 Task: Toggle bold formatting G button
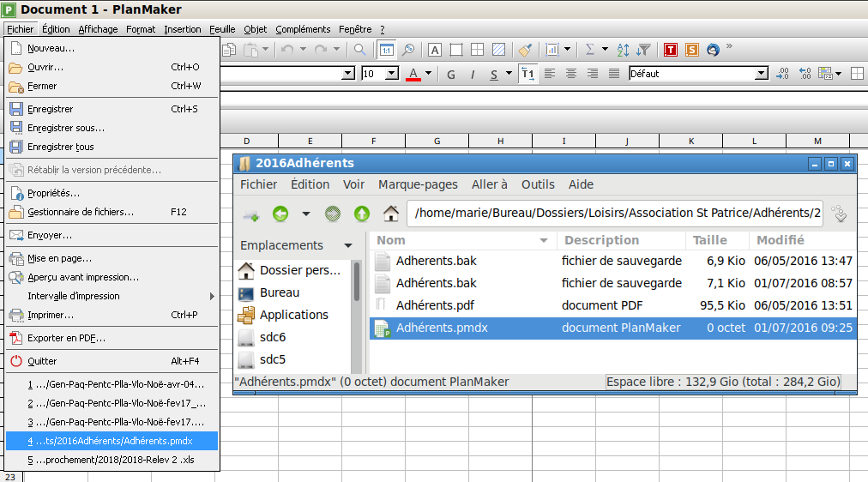(x=451, y=74)
